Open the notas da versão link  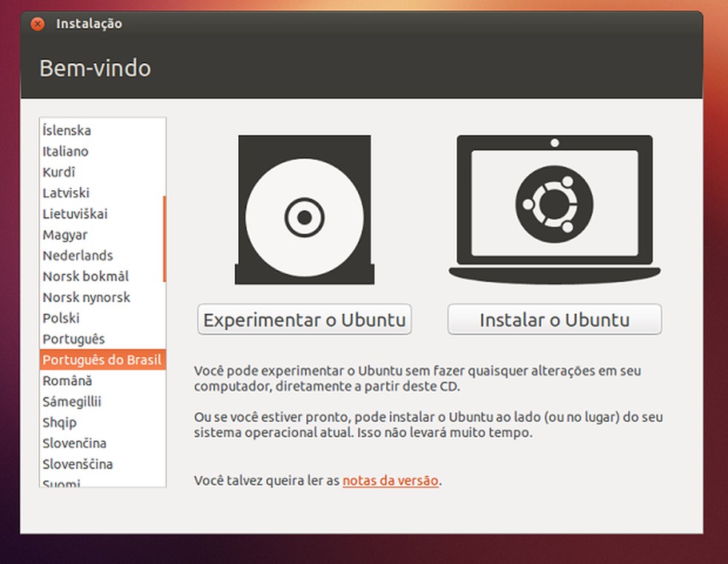(390, 480)
